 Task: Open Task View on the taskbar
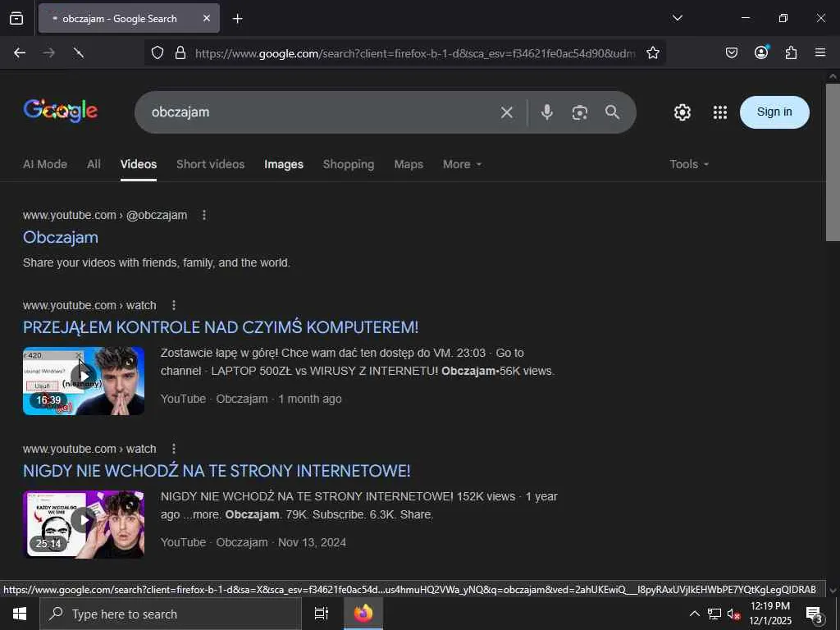coord(322,614)
